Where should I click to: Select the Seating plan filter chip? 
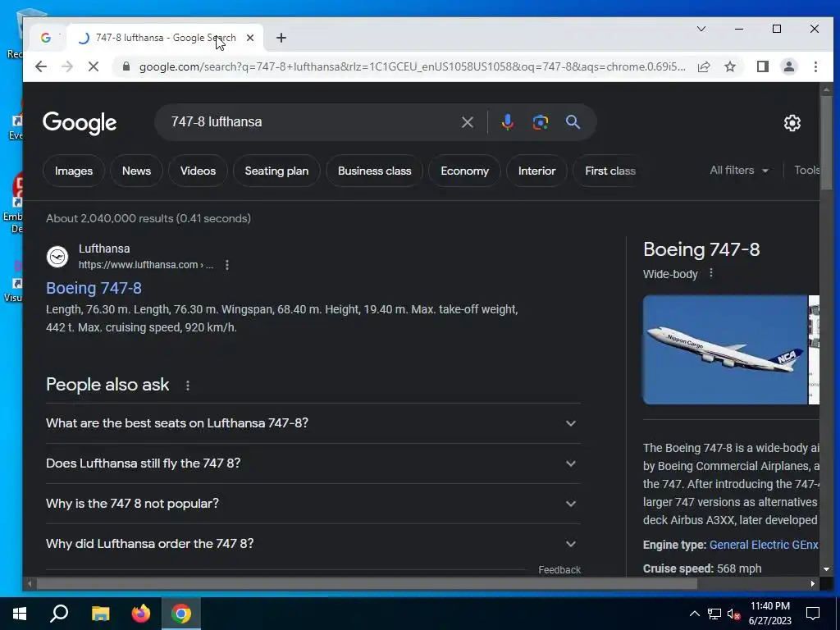276,171
